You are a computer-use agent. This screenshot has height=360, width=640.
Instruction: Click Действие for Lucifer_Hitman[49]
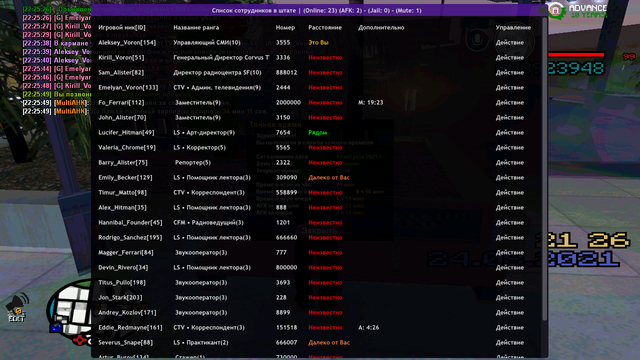[x=509, y=133]
